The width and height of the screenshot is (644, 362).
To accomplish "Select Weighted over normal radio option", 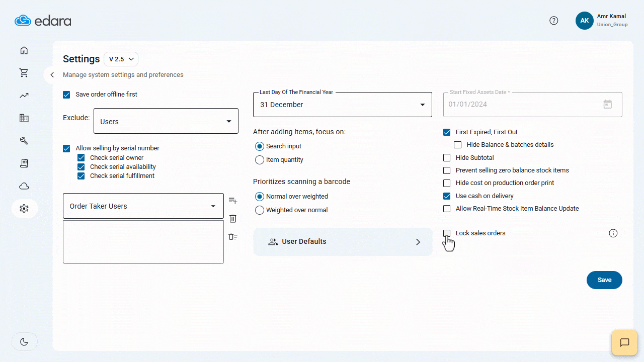I will (x=260, y=210).
